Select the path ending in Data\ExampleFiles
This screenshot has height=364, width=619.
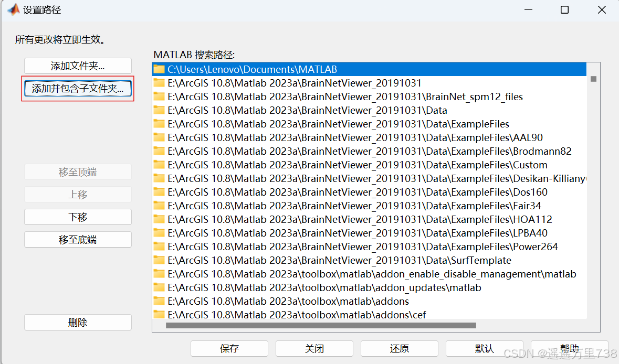[369, 124]
